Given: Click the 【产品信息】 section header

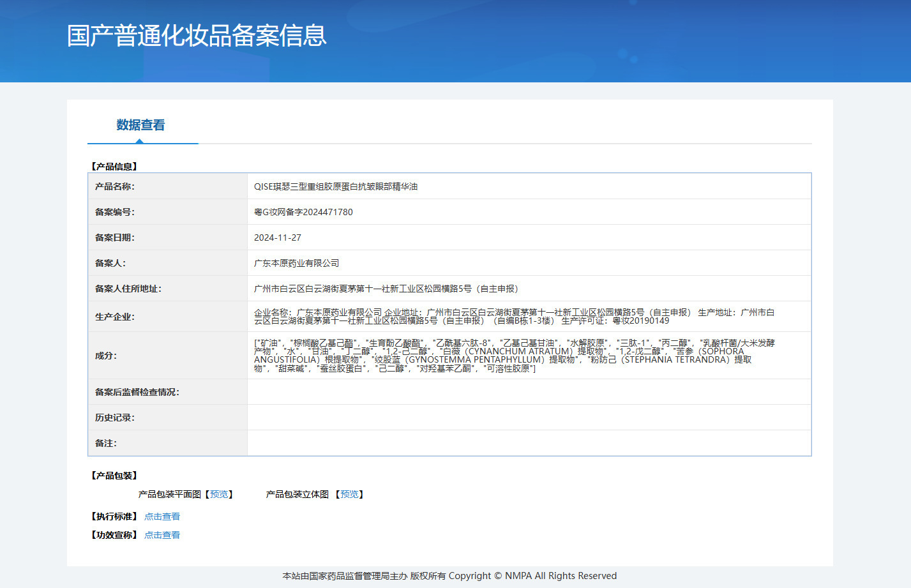Looking at the screenshot, I should coord(114,167).
